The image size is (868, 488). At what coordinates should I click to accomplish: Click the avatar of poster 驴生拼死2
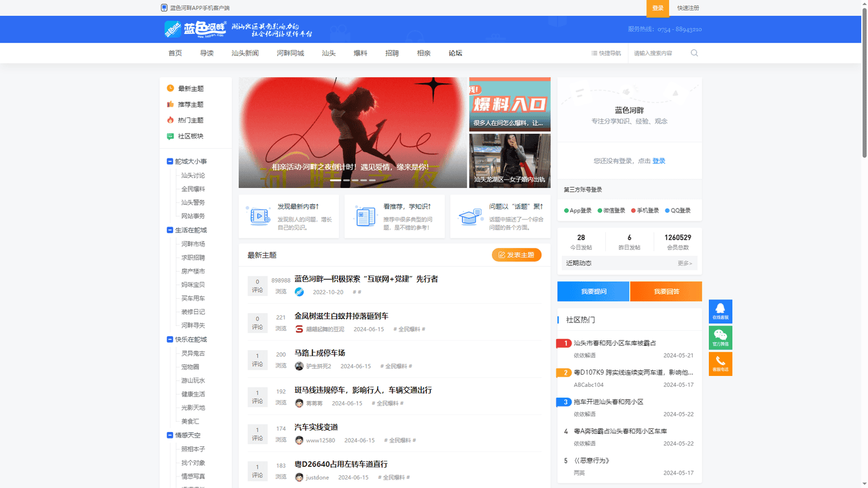299,366
